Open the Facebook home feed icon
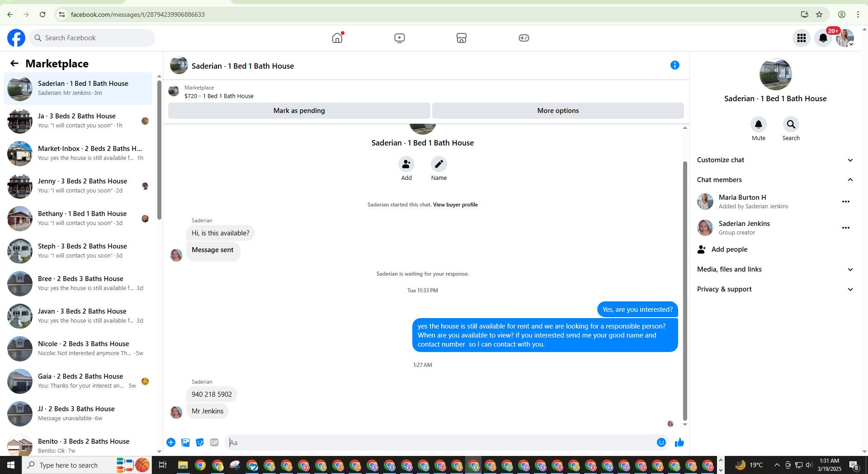868x474 pixels. pyautogui.click(x=337, y=38)
